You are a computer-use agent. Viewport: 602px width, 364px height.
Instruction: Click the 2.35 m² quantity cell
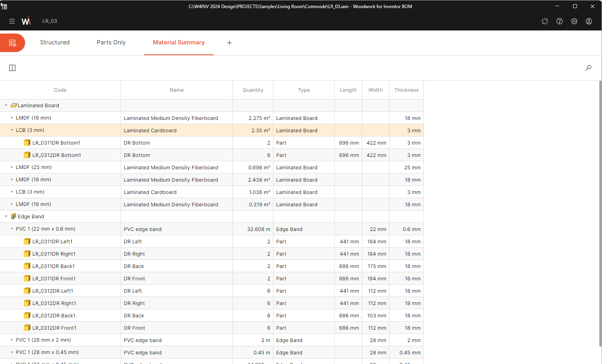tap(253, 130)
